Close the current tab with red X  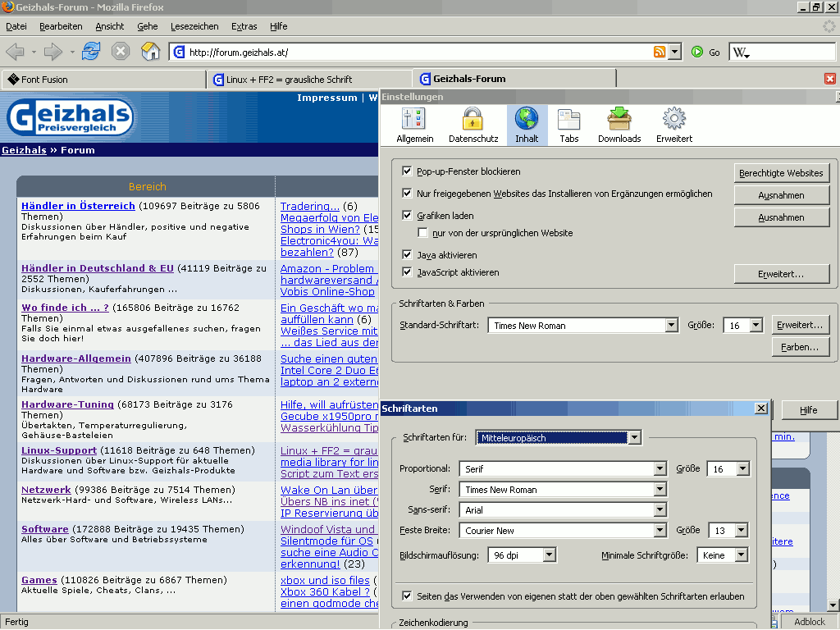[x=830, y=79]
